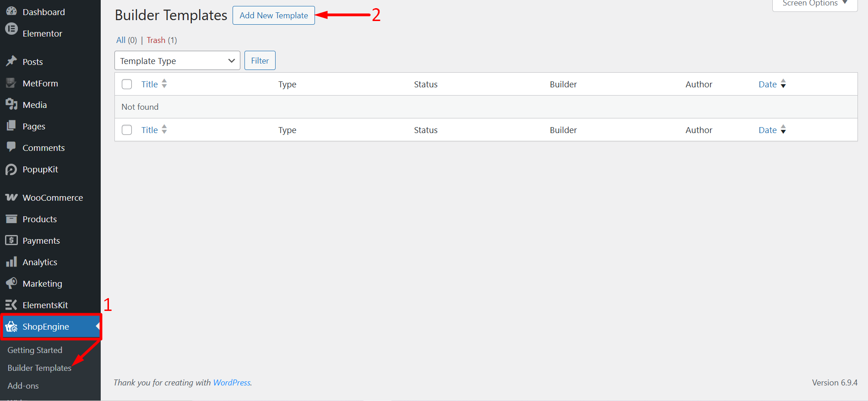Sort by Date using header sort arrows
Image resolution: width=868 pixels, height=401 pixels.
pos(783,84)
